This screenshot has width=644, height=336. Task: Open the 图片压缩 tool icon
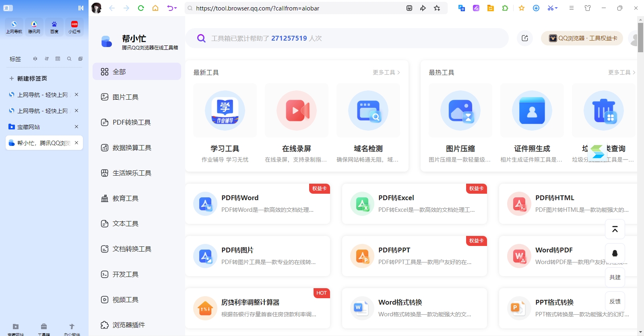[x=460, y=111]
